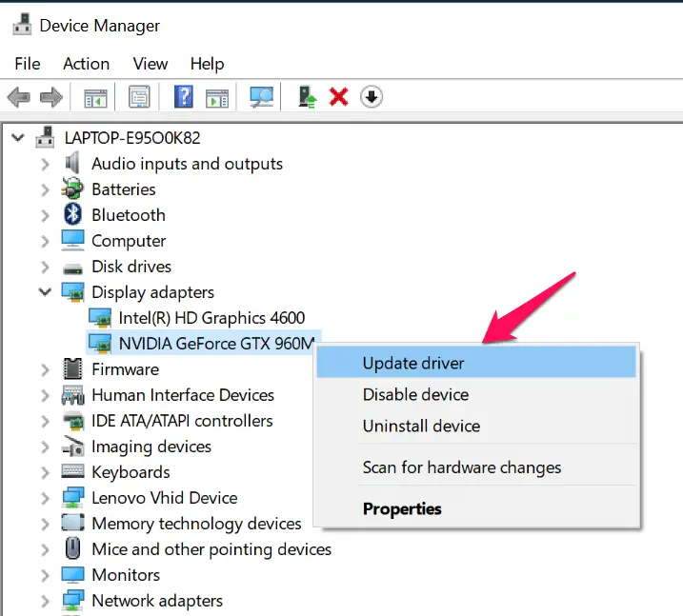Expand Human Interface Devices chevron

(45, 395)
